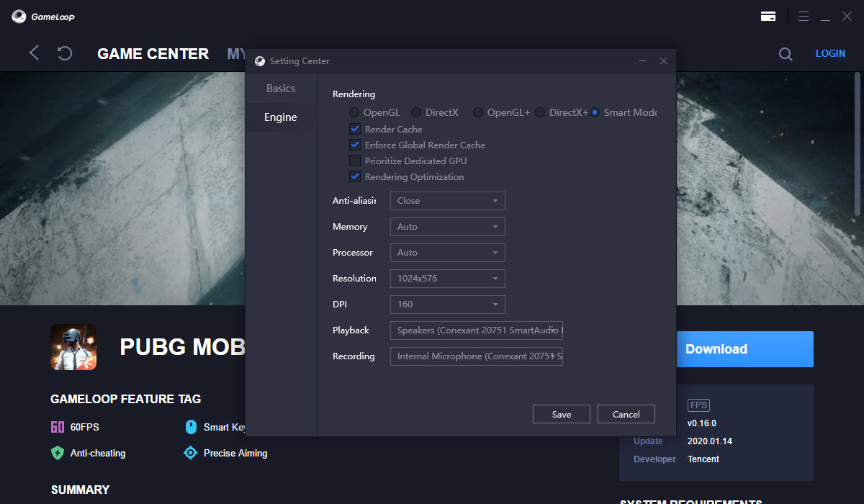Uncheck the Render Cache checkbox
The image size is (864, 504).
354,129
